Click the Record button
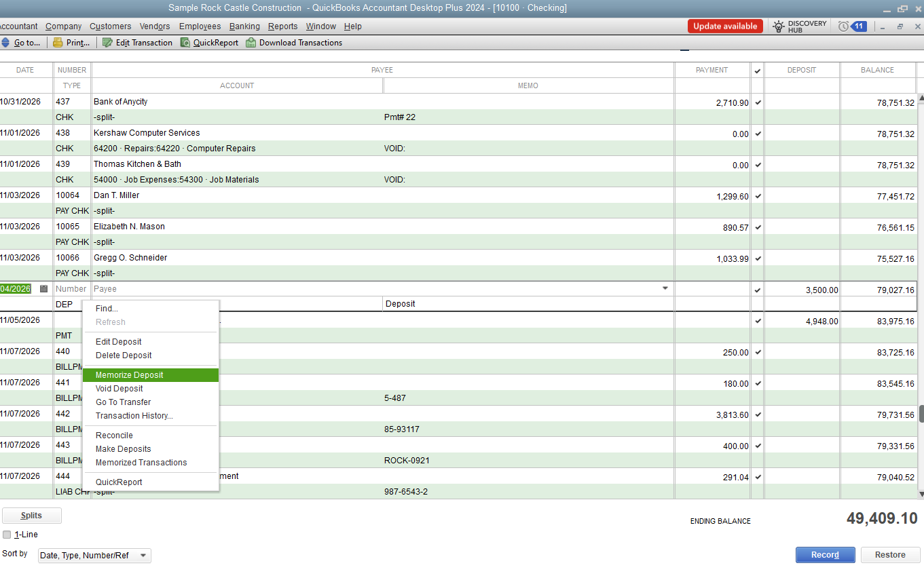924x578 pixels. [826, 555]
